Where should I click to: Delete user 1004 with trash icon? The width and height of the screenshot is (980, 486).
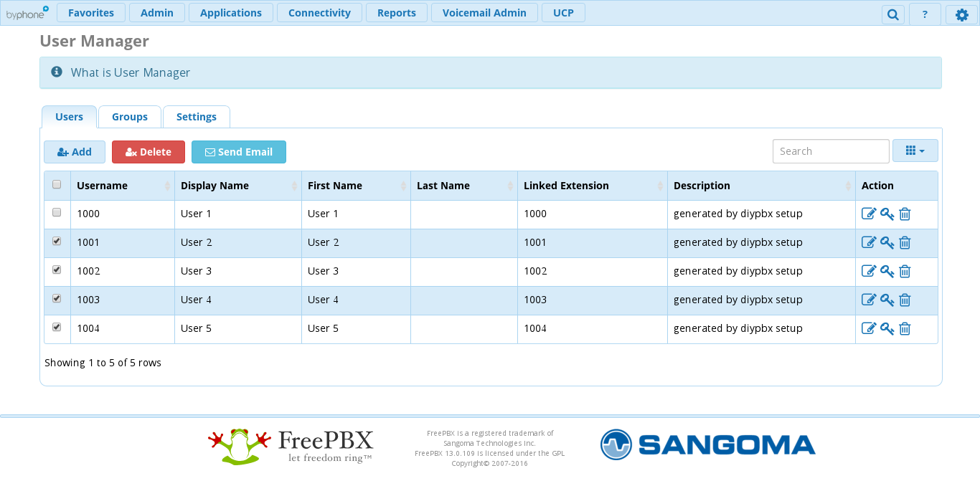click(905, 328)
